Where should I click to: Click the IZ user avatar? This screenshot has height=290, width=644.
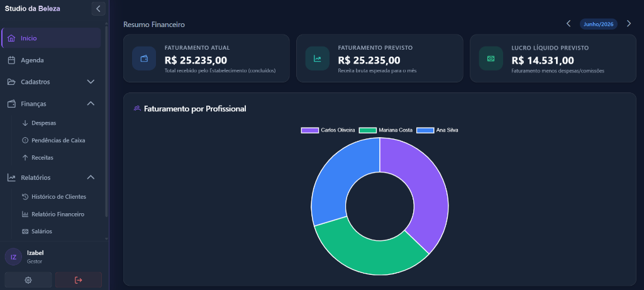coord(14,257)
